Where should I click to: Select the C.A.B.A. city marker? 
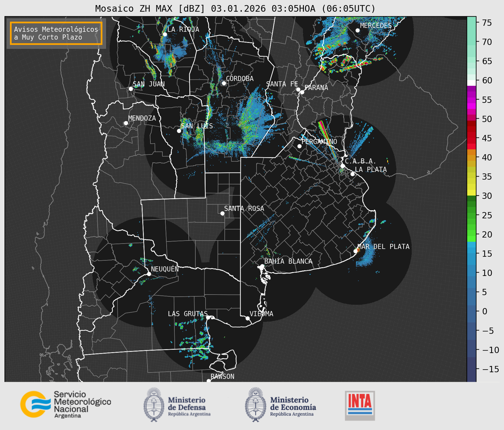343,166
